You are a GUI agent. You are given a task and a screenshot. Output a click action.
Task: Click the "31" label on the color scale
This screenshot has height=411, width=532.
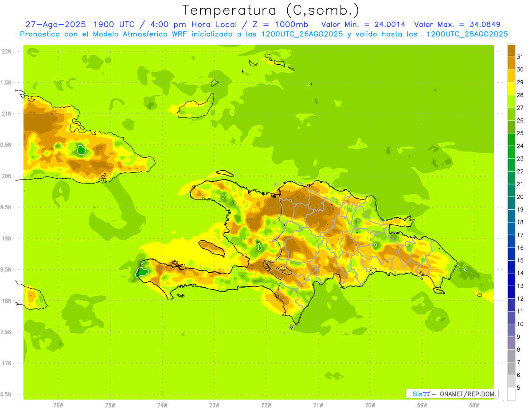(520, 57)
